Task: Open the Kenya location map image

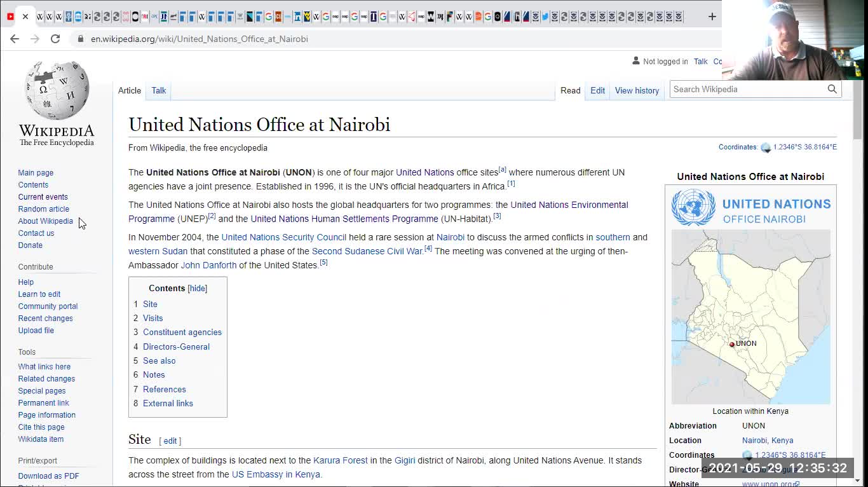Action: pyautogui.click(x=750, y=317)
